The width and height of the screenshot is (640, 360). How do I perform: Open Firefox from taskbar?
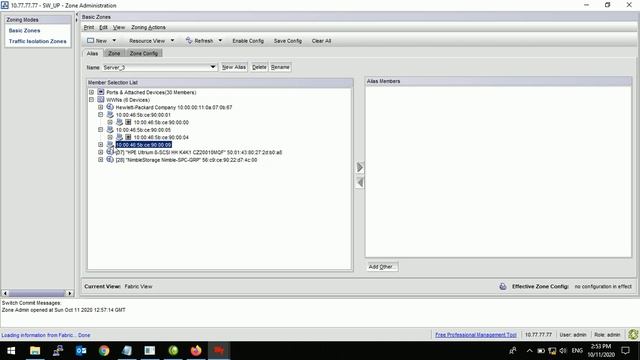tap(196, 351)
